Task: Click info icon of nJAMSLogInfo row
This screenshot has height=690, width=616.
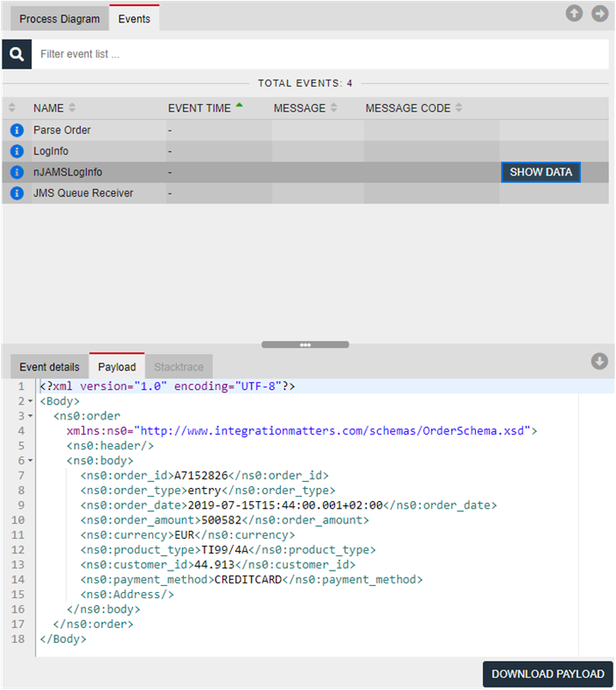Action: click(x=16, y=172)
